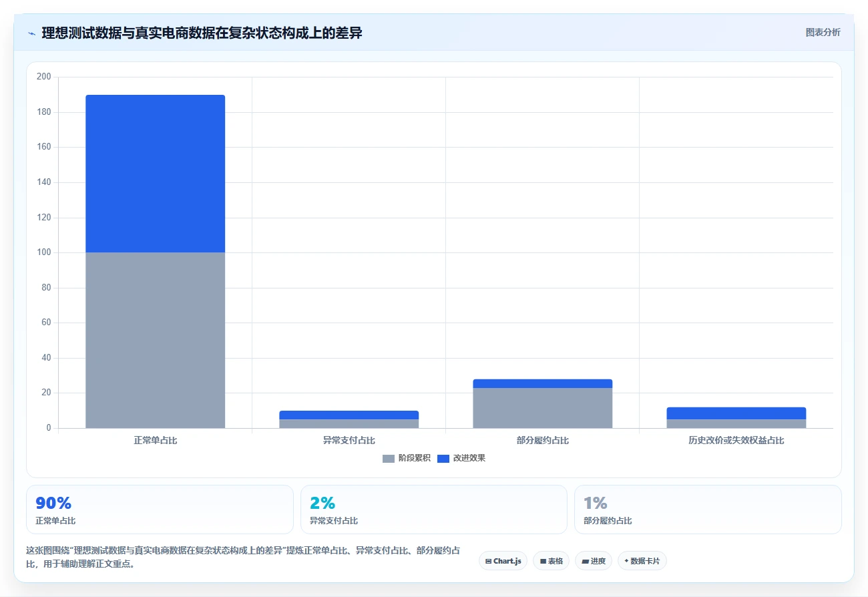This screenshot has height=597, width=868.
Task: Click the y-axis value 200
Action: pos(44,77)
